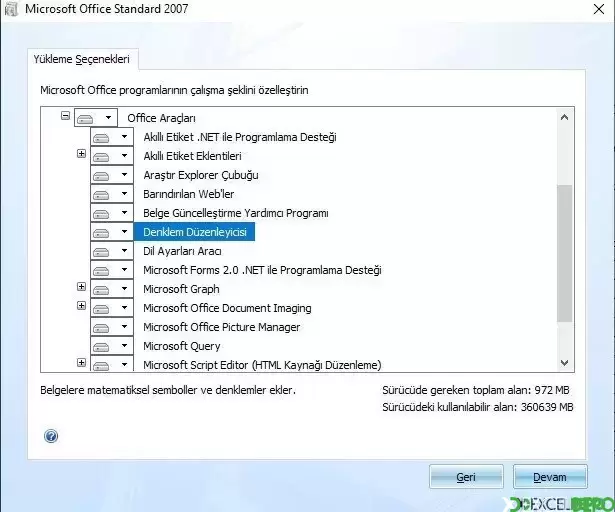The width and height of the screenshot is (615, 512).
Task: Click 'Sürücüdeki kullanılabilir alan: 360639 MB' text
Action: [x=478, y=407]
